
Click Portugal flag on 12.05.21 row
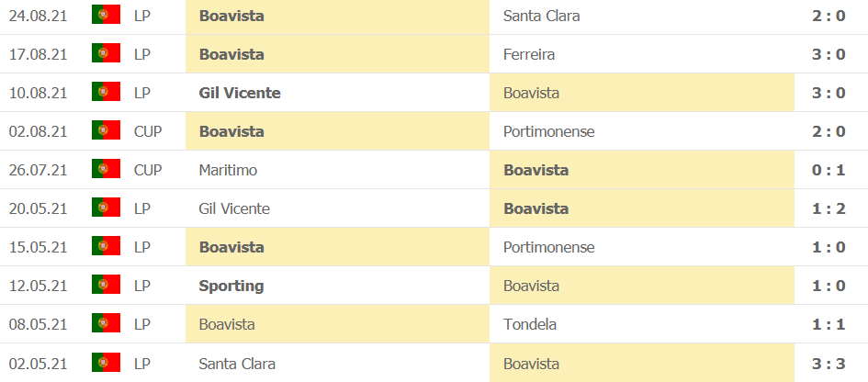107,285
